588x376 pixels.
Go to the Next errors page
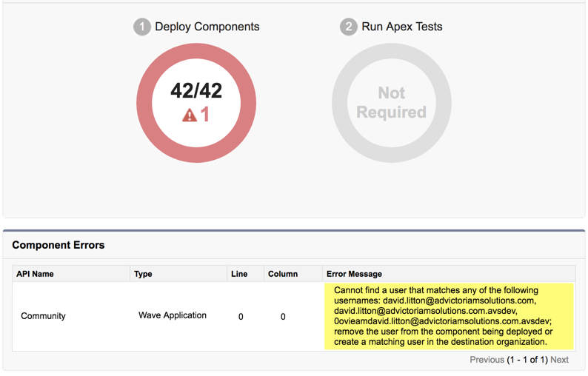[x=559, y=360]
